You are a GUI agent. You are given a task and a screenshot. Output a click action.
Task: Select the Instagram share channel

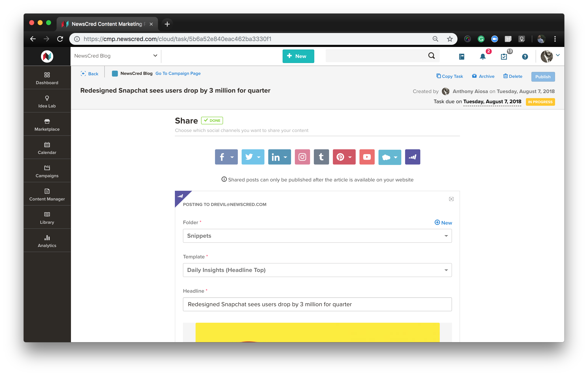tap(302, 157)
